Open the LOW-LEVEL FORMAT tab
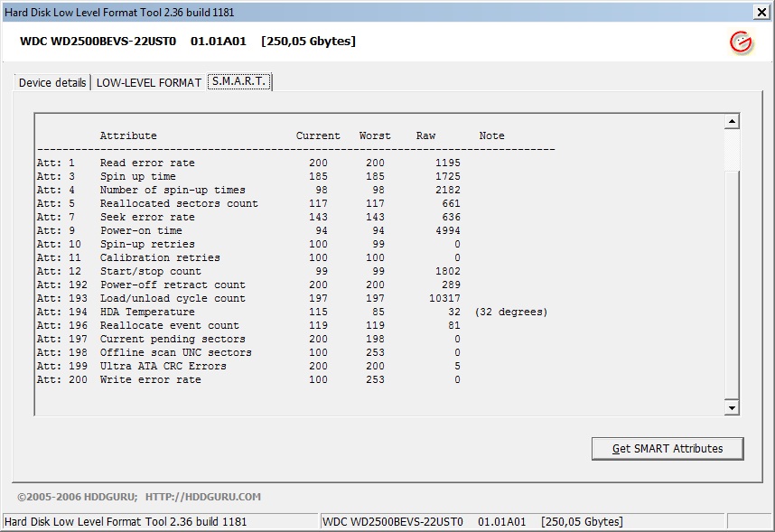This screenshot has height=532, width=775. (x=149, y=82)
